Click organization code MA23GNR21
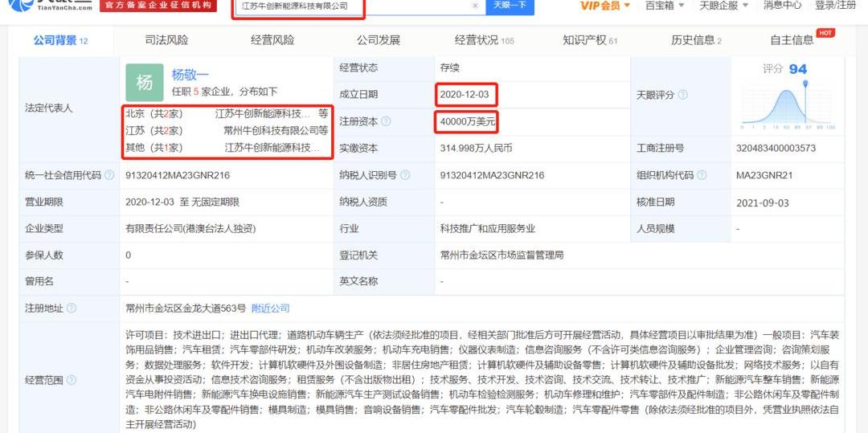The image size is (868, 433). (764, 175)
